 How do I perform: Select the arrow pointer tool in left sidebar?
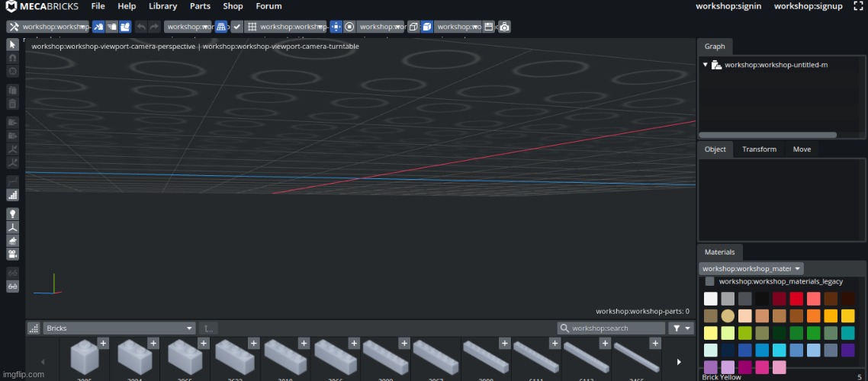point(12,44)
